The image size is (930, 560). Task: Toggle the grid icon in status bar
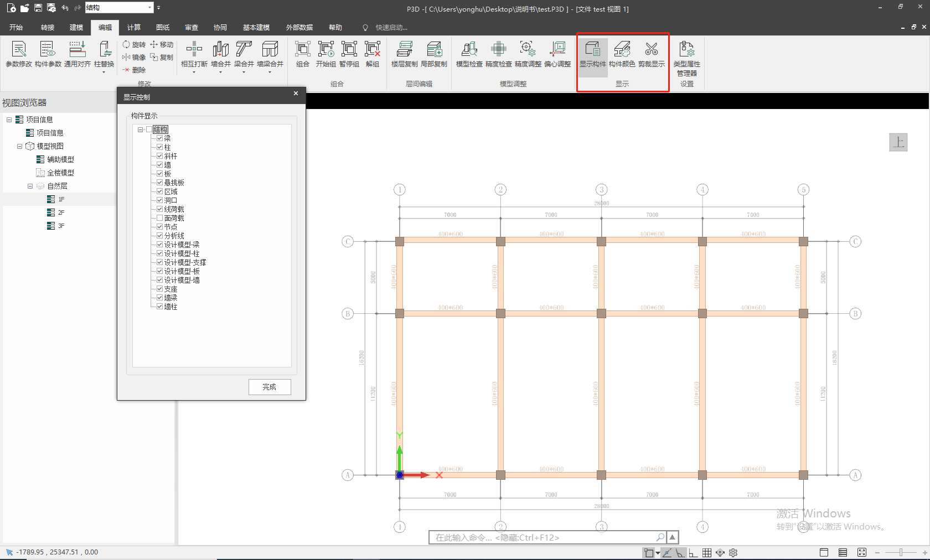[707, 552]
